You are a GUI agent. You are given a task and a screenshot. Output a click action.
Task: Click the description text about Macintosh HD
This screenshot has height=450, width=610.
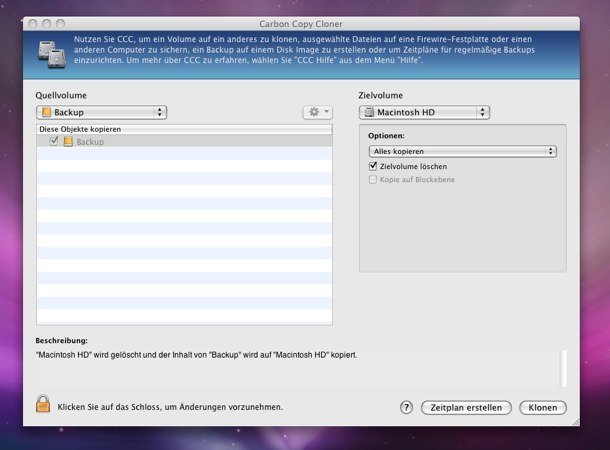196,355
